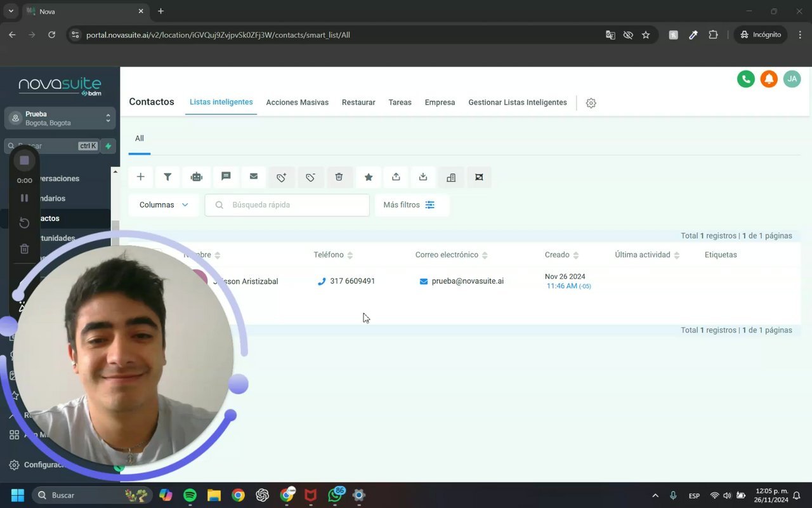Call the number 317 6609491

(352, 281)
